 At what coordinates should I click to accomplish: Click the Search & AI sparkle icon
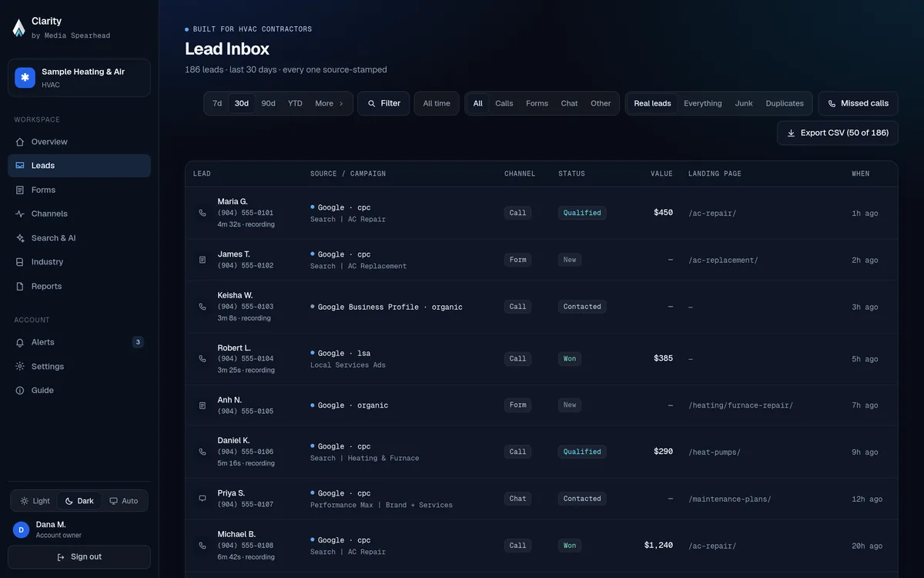pyautogui.click(x=20, y=238)
